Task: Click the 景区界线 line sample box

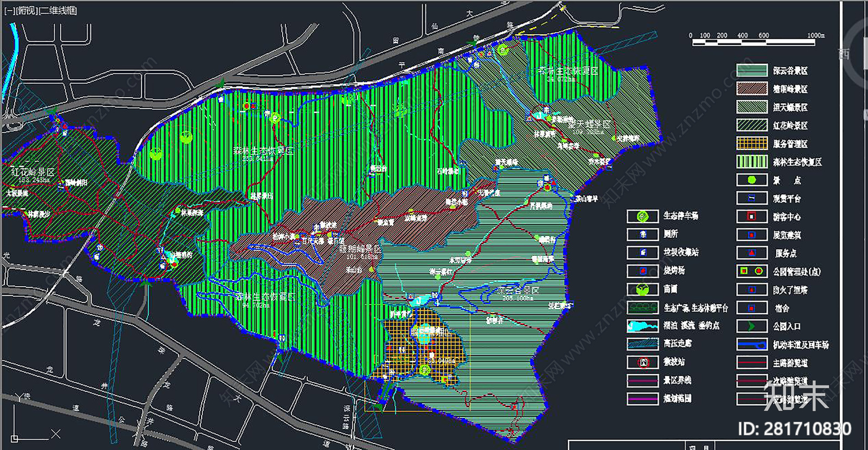Action: (642, 380)
